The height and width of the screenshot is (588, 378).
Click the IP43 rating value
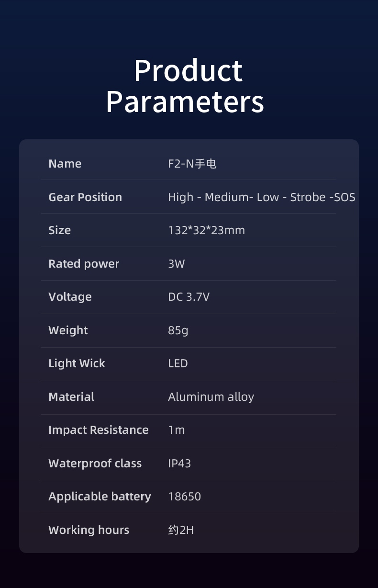[x=179, y=464]
